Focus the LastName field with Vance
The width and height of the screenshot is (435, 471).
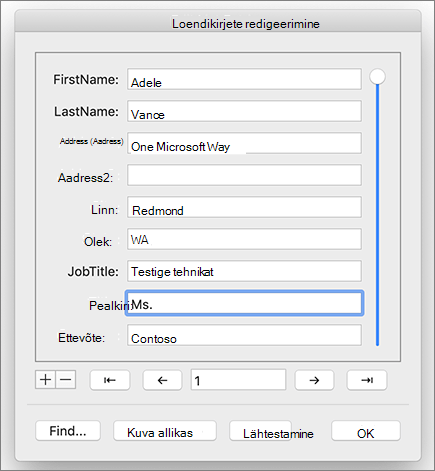tap(244, 111)
